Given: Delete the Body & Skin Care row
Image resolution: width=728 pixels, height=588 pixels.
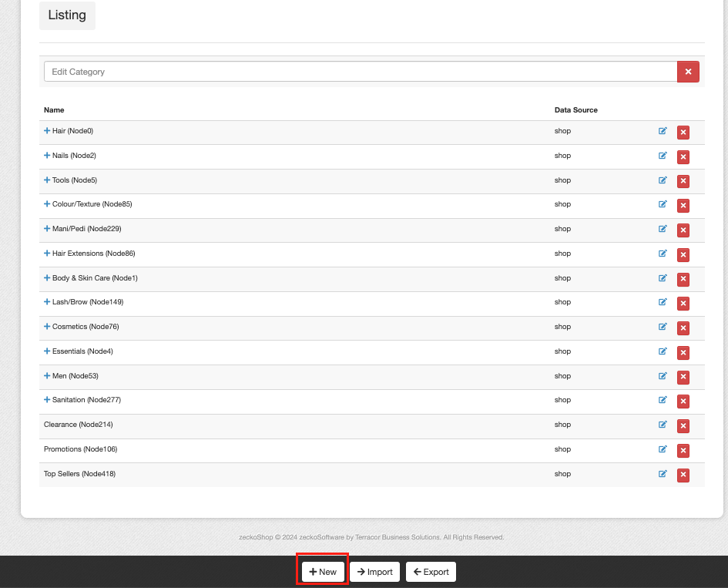Looking at the screenshot, I should pyautogui.click(x=683, y=280).
